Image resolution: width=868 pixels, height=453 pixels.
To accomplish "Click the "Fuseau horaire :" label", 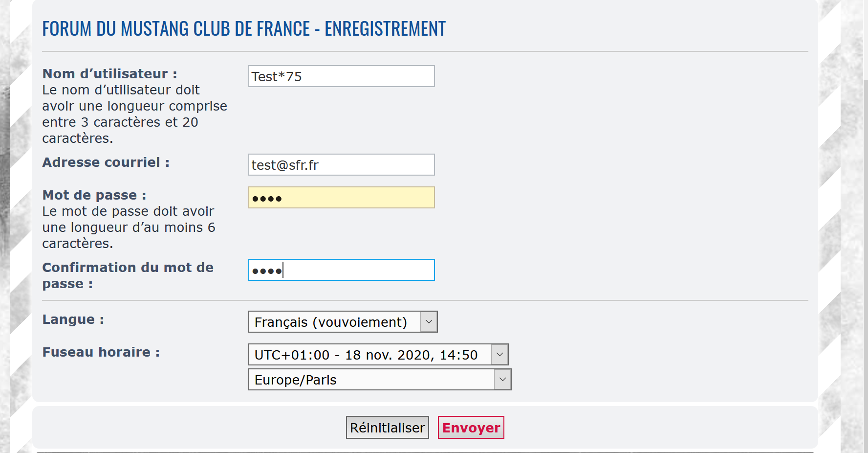I will (x=101, y=352).
